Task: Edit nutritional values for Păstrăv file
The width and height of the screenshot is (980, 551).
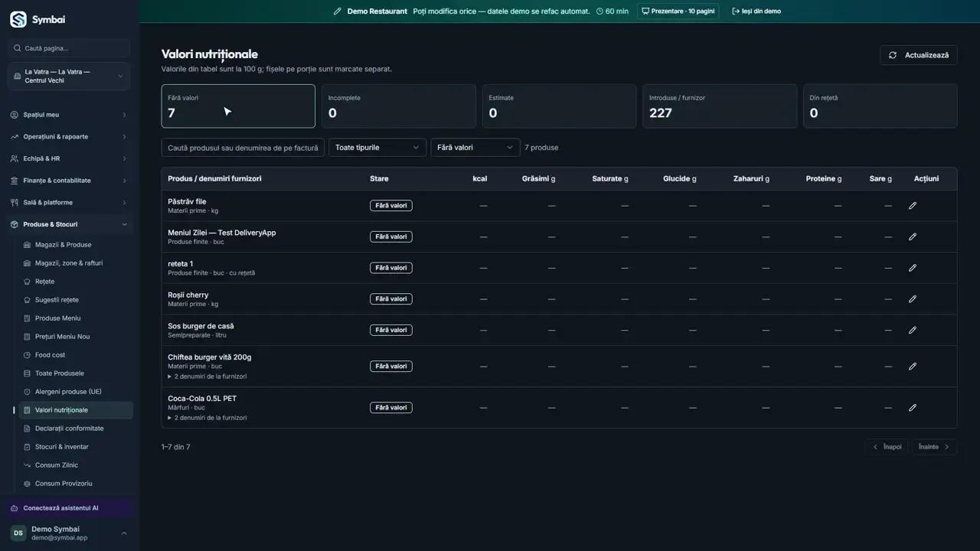Action: coord(912,206)
